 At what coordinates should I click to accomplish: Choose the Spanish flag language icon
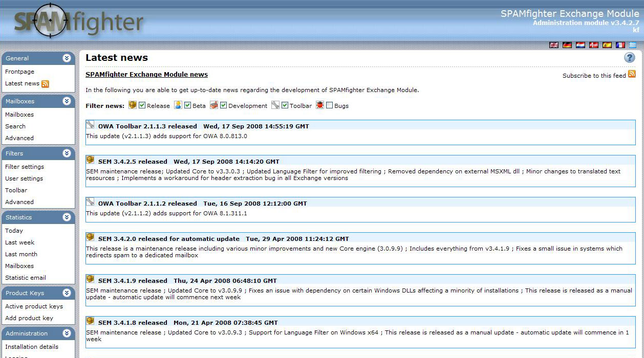607,45
